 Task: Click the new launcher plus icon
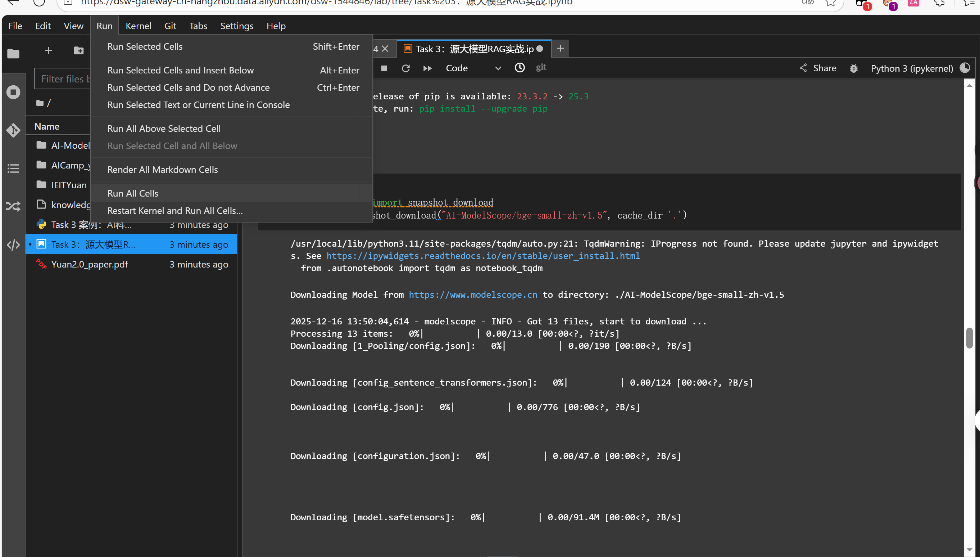point(49,50)
